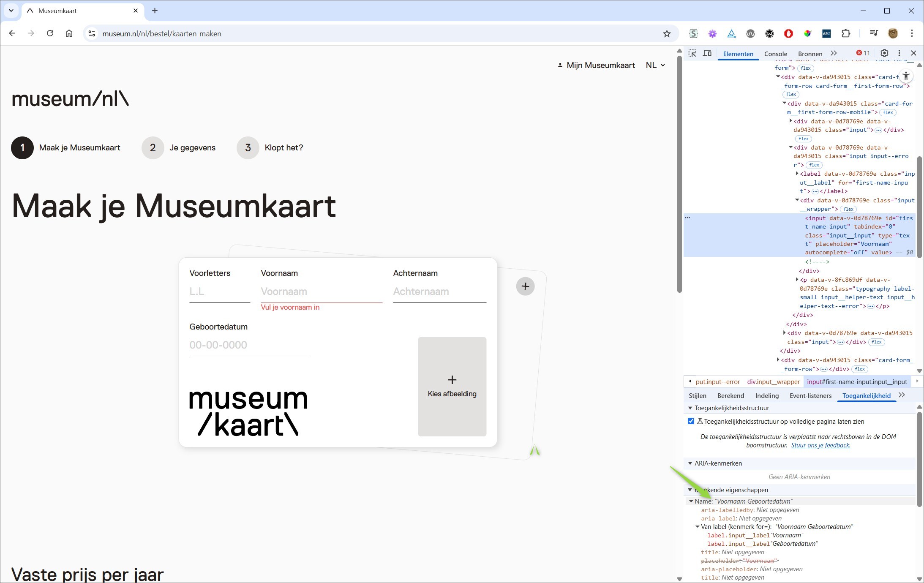Open a new browser tab
Screen dimensions: 924x583
155,11
